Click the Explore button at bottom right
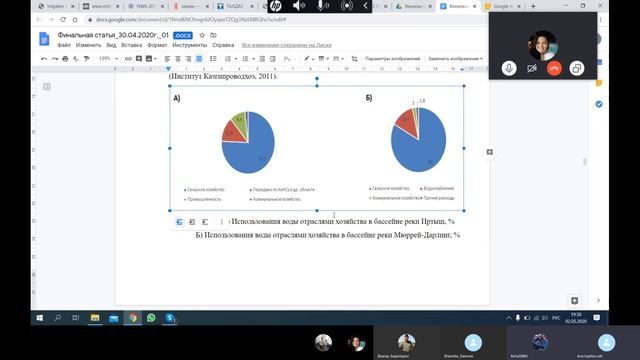This screenshot has height=360, width=640. [x=574, y=301]
